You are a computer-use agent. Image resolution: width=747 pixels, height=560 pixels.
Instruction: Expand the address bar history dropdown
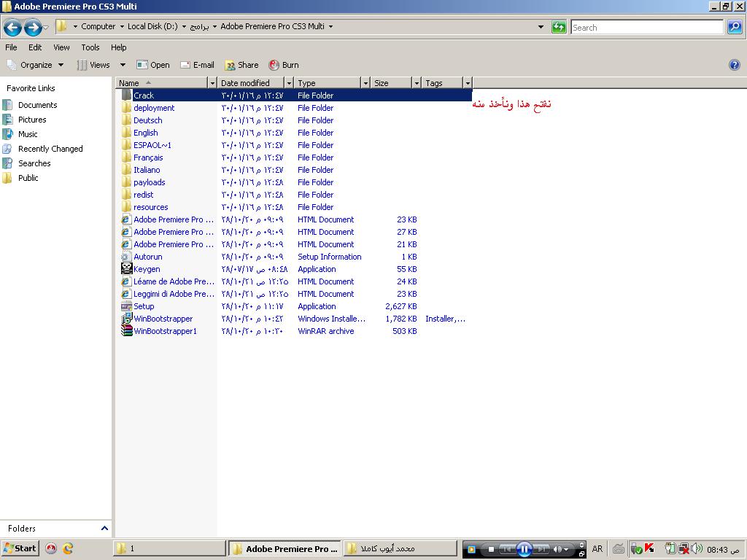pos(541,27)
